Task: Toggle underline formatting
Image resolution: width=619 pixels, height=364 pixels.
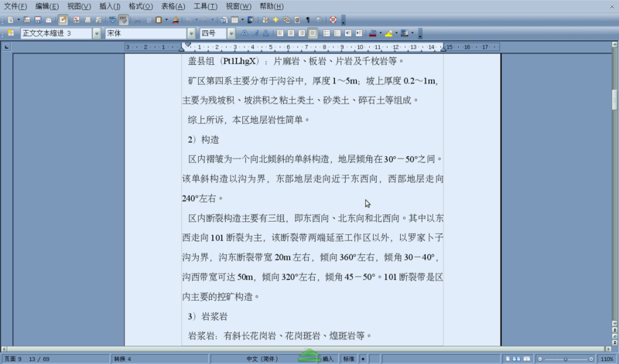Action: click(x=265, y=33)
